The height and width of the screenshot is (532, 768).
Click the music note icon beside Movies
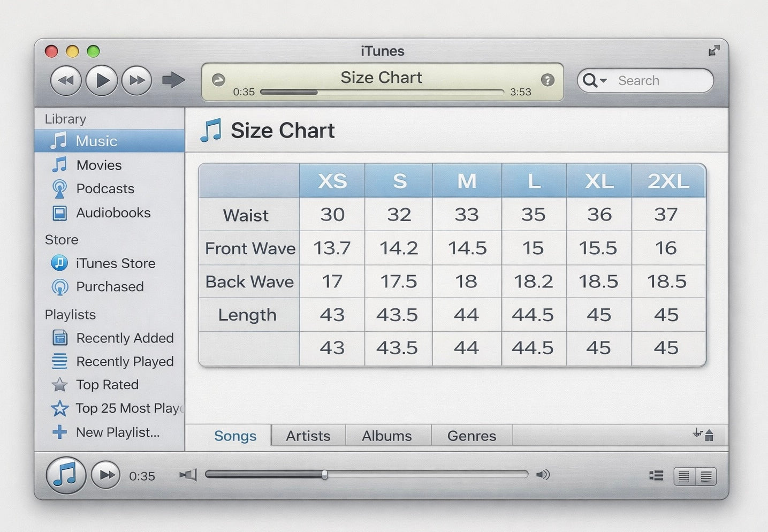59,165
